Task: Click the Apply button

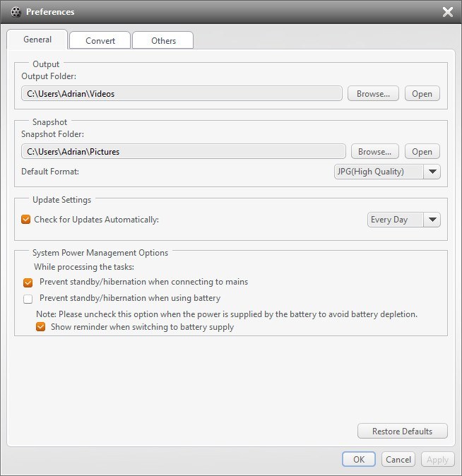Action: click(438, 459)
